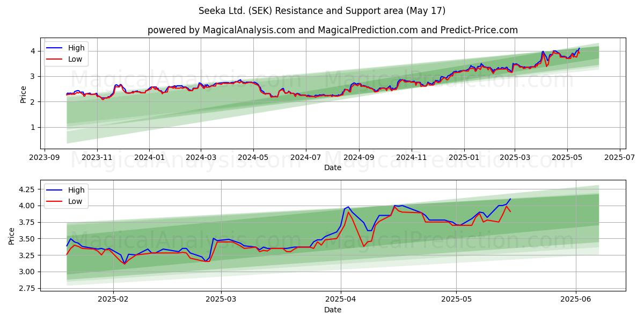Click the '3.50' y-axis tick in bottom chart
Image resolution: width=644 pixels, height=322 pixels.
(27, 239)
